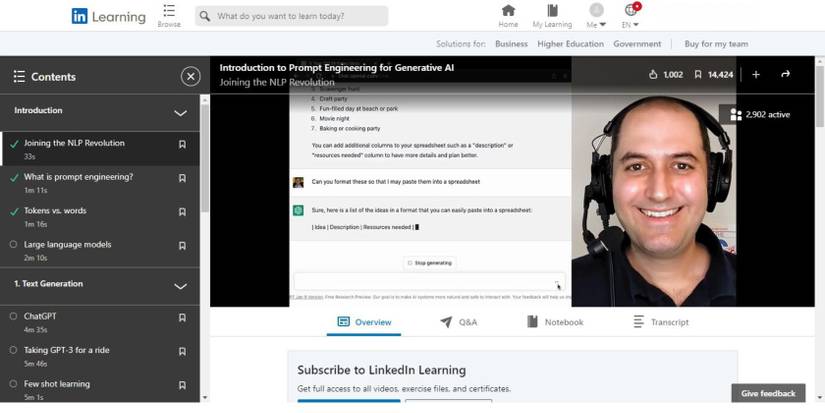Click the search magnifier icon

click(205, 16)
